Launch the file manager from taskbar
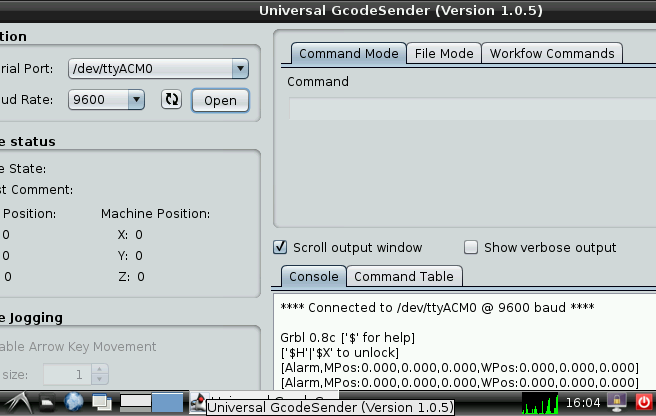The width and height of the screenshot is (656, 416). coord(47,403)
